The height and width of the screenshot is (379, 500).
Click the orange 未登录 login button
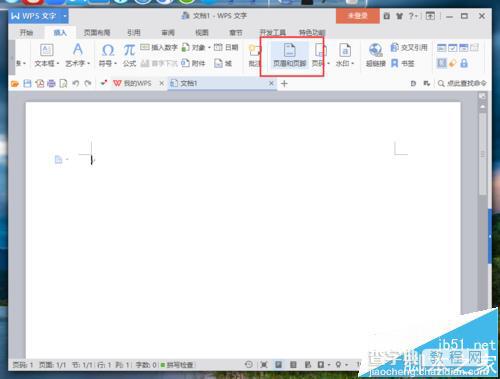coord(358,16)
